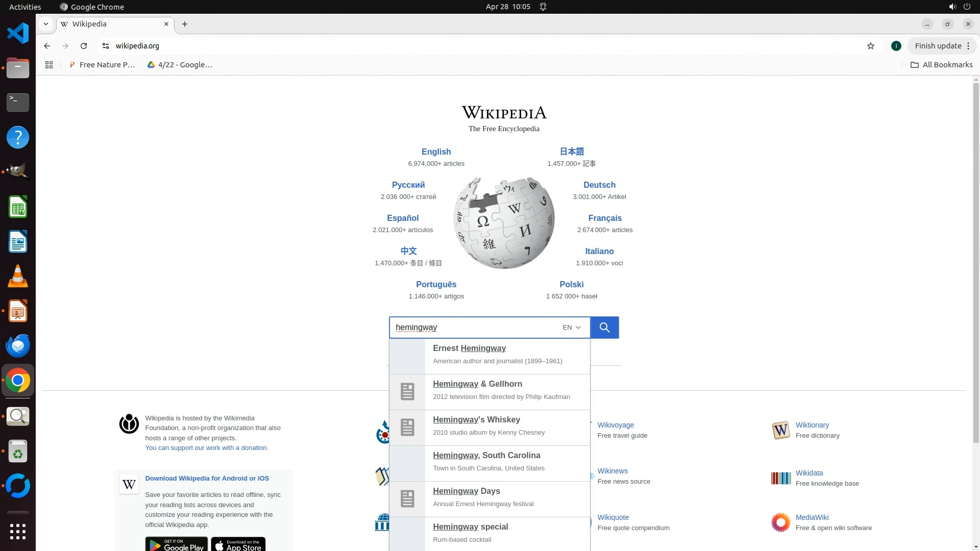Go back using browser back arrow
This screenshot has height=551, width=980.
[47, 46]
